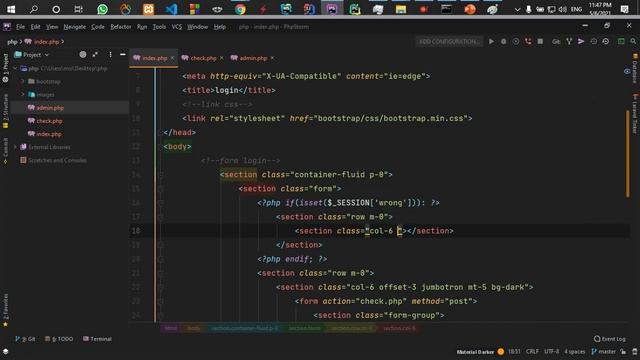Image resolution: width=640 pixels, height=360 pixels.
Task: Collapse the php root folder
Action: (16, 69)
